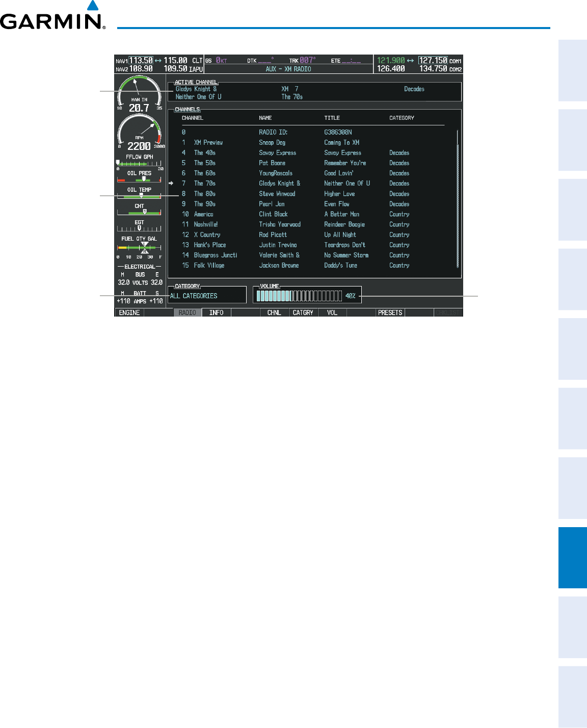Open the highlighted dark blue section tab

coord(573,558)
